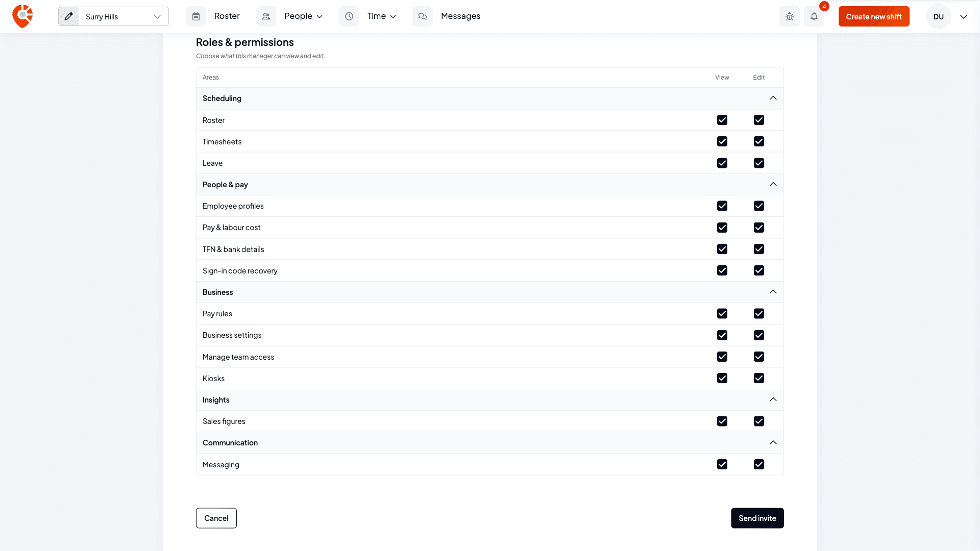Uncheck Edit permission for Roster
The image size is (980, 551).
[x=759, y=120]
